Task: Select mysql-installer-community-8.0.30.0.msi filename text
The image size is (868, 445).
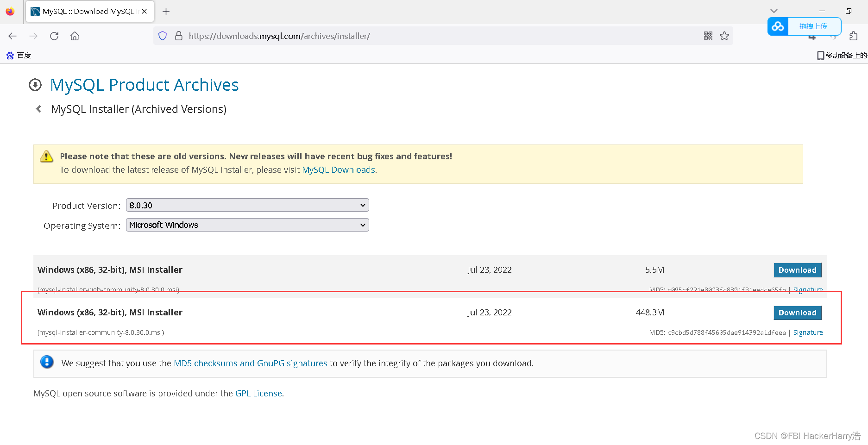Action: point(101,332)
